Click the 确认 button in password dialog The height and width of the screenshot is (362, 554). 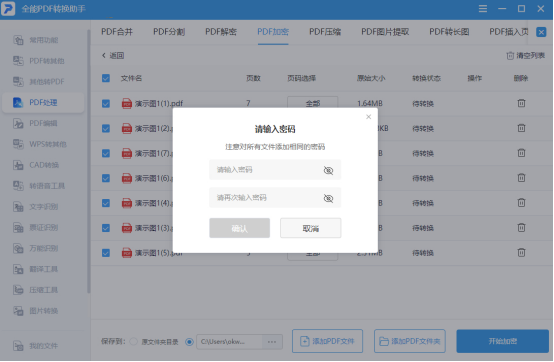click(240, 228)
